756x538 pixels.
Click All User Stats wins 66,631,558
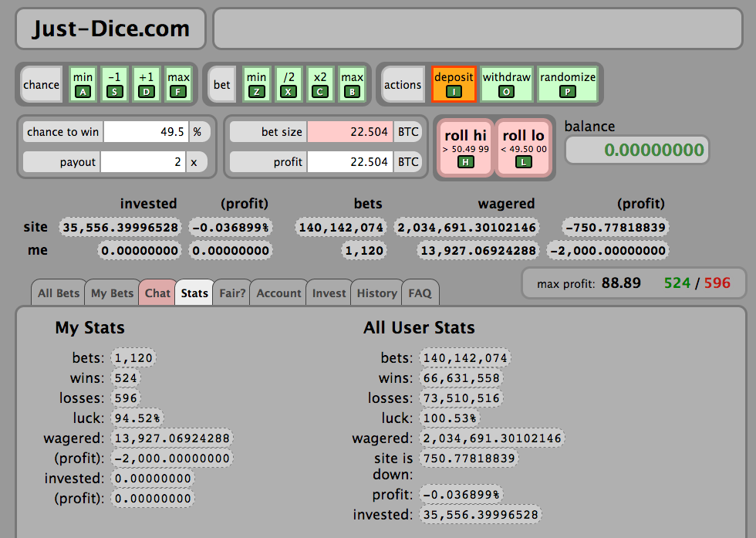pos(461,377)
